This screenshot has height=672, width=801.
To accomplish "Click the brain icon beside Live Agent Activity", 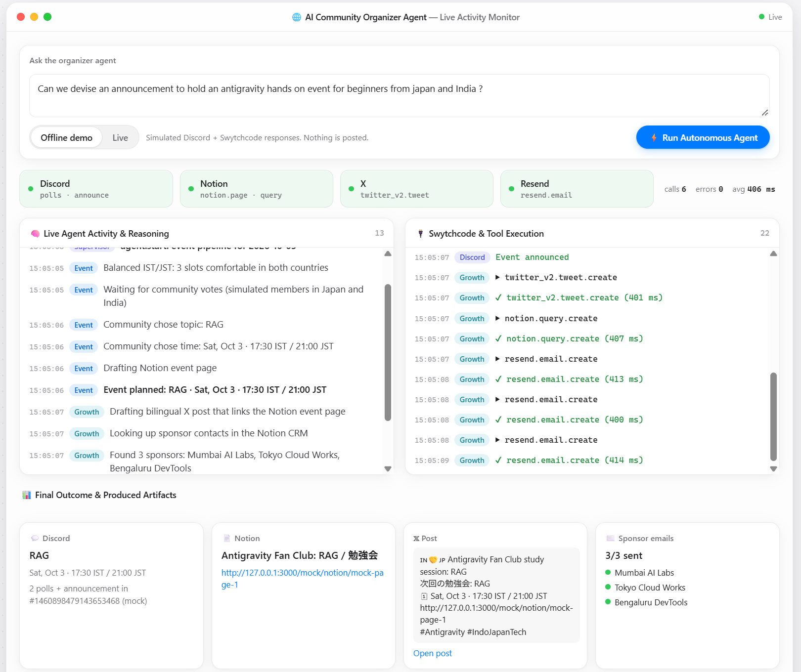I will [x=35, y=234].
